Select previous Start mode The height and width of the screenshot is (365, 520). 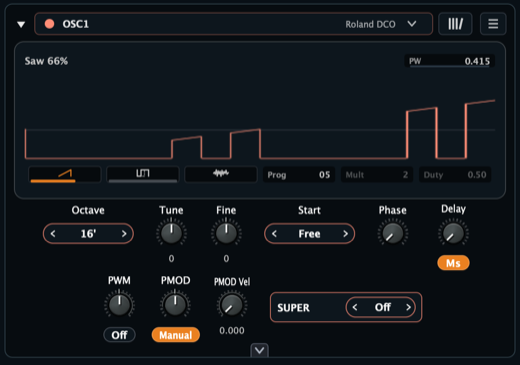coord(274,234)
